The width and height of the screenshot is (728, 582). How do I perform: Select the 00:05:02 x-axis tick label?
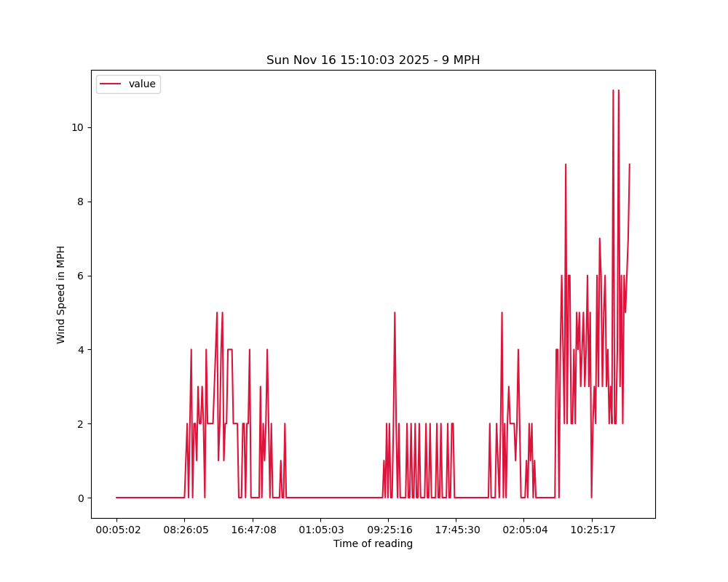coord(116,530)
